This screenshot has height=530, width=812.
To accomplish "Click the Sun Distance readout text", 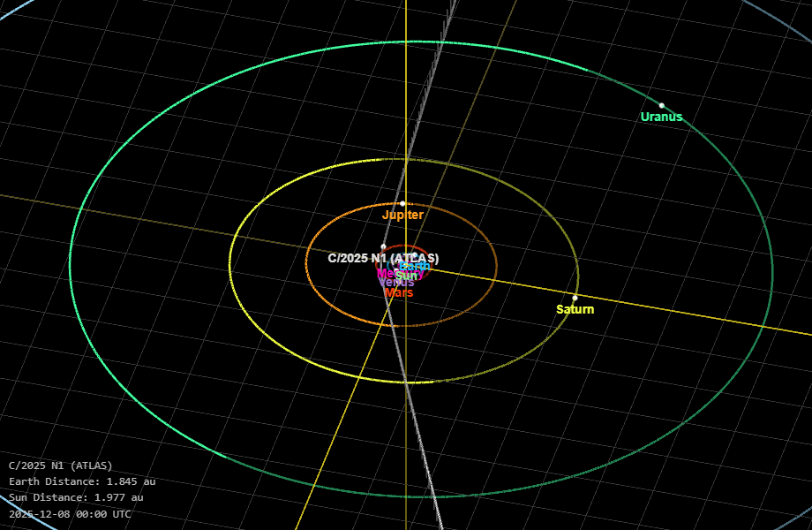I will (x=76, y=497).
